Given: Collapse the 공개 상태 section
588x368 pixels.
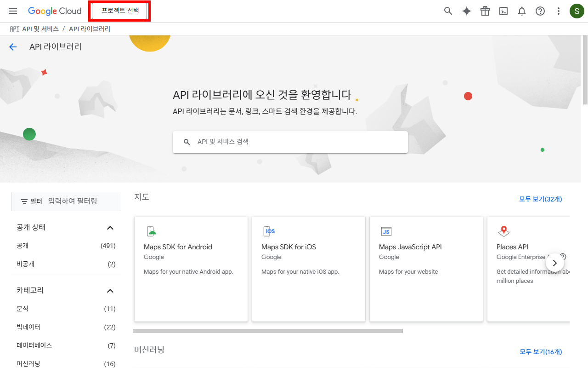Looking at the screenshot, I should (110, 228).
